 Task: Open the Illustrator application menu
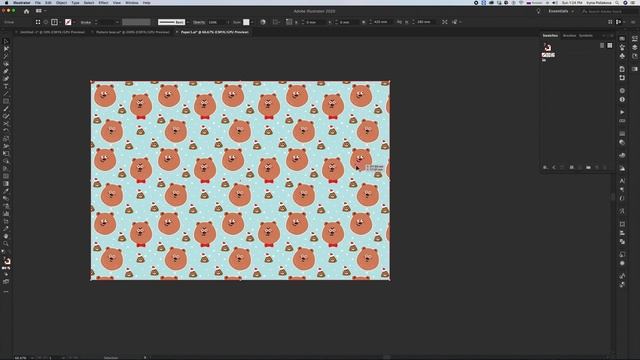point(22,2)
